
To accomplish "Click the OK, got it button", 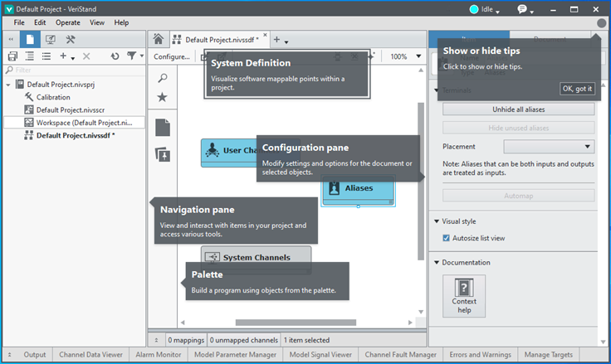I will (x=578, y=89).
